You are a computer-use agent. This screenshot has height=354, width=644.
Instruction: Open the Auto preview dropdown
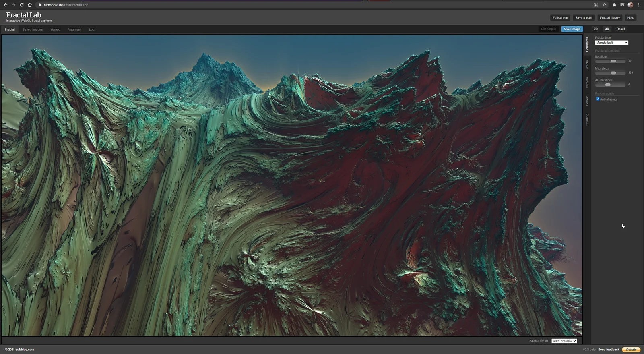point(564,341)
